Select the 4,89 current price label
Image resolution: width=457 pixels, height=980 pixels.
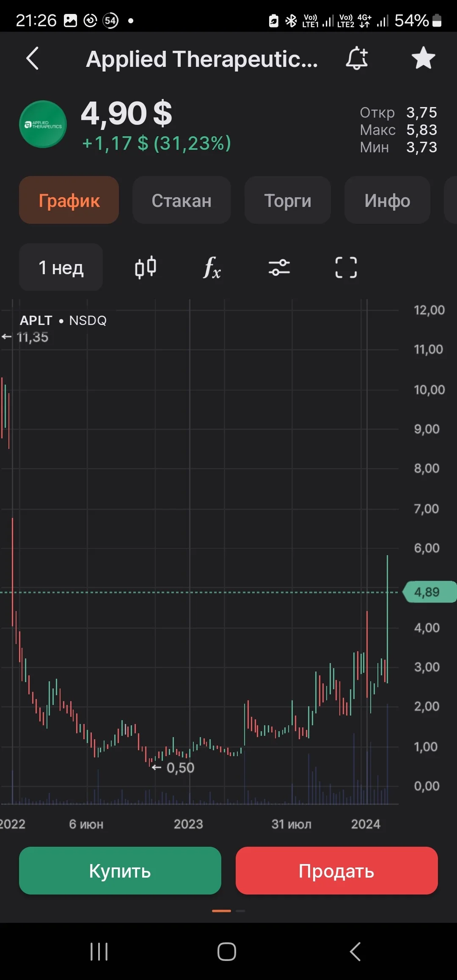click(429, 592)
